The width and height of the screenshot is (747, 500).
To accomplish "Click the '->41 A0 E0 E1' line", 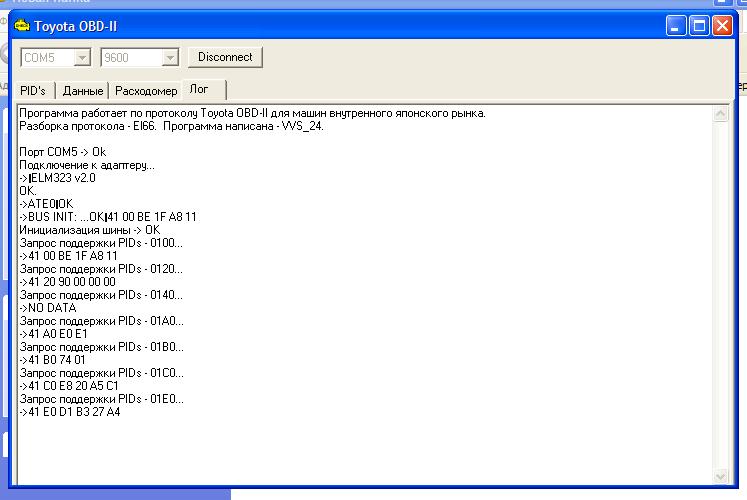I will click(53, 334).
